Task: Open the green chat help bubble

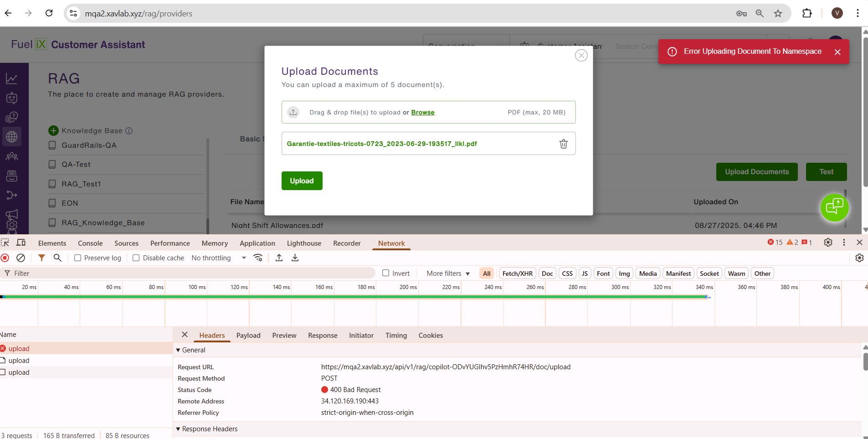Action: (834, 207)
